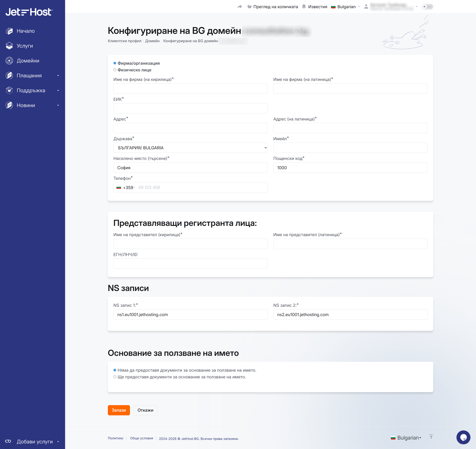Toggle the dark mode OFF switch
The width and height of the screenshot is (476, 449).
pyautogui.click(x=427, y=7)
